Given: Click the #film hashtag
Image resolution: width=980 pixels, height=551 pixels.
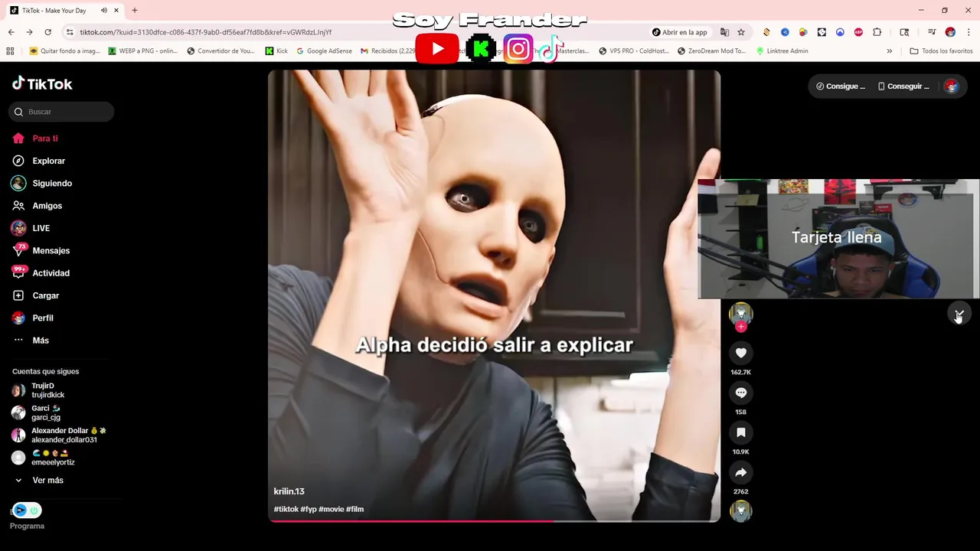Looking at the screenshot, I should [354, 509].
